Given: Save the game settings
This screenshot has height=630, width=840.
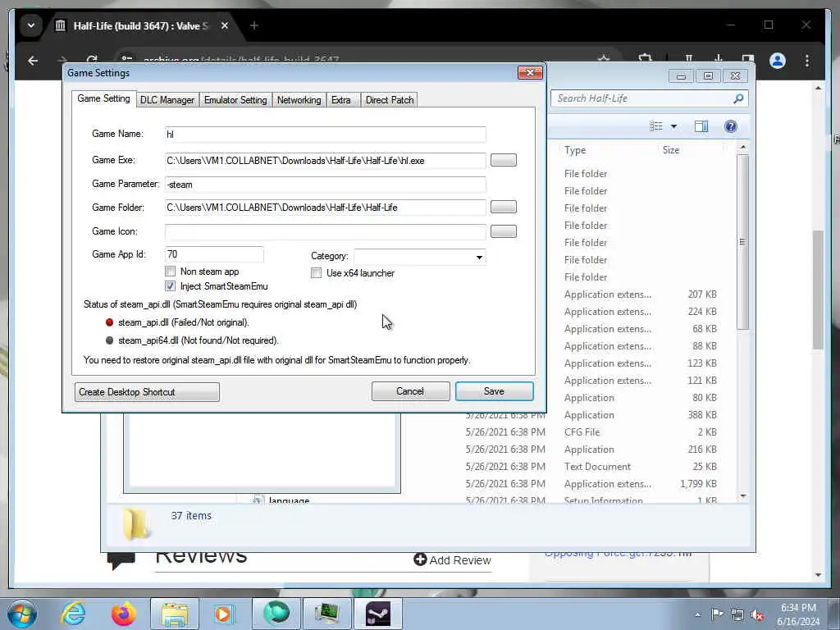Looking at the screenshot, I should pyautogui.click(x=494, y=391).
